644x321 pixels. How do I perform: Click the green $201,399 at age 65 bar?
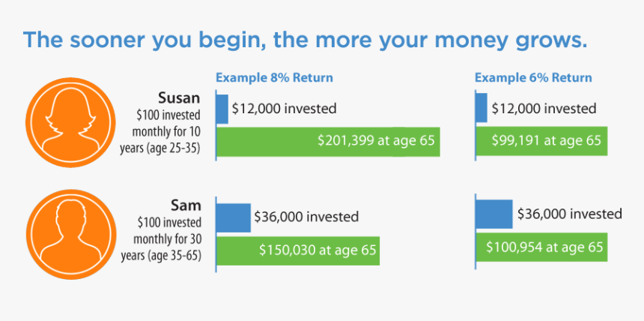(x=328, y=142)
